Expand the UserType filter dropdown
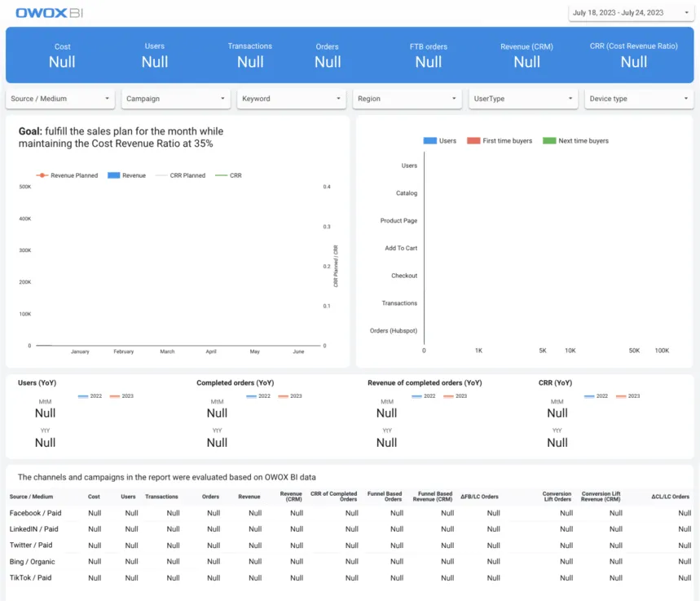This screenshot has width=700, height=601. 522,98
